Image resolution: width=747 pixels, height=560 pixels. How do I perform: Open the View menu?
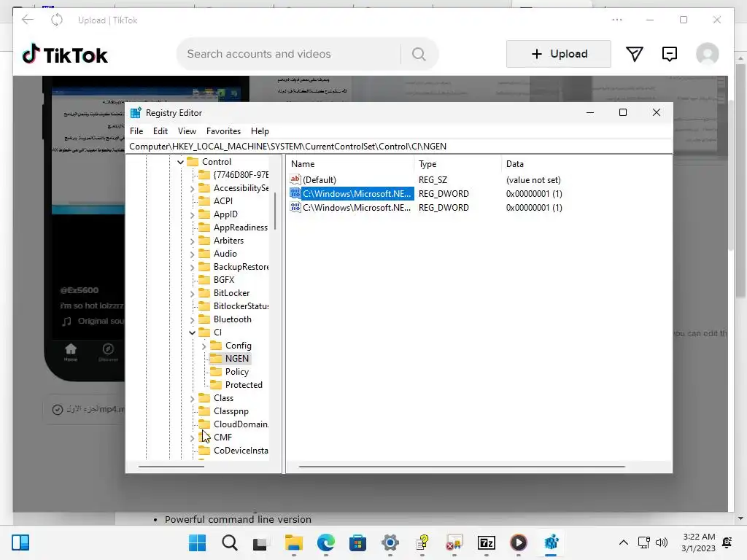187,131
